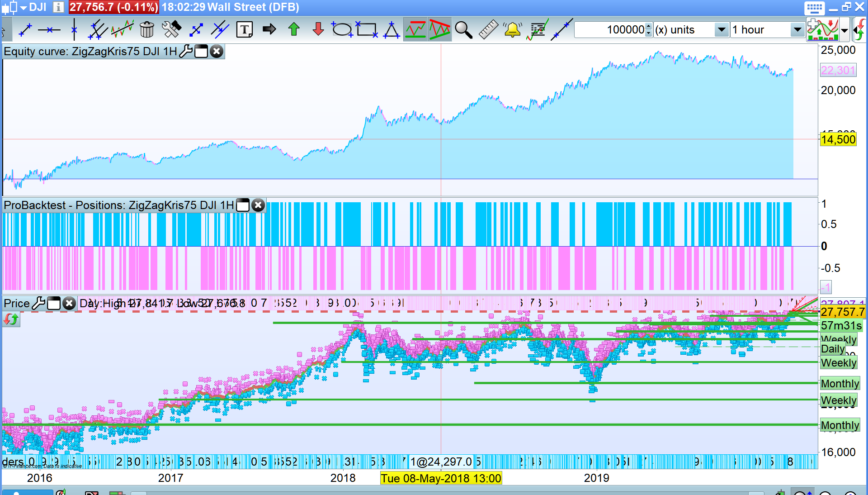Select the ellipse drawing tool
868x495 pixels.
click(342, 30)
